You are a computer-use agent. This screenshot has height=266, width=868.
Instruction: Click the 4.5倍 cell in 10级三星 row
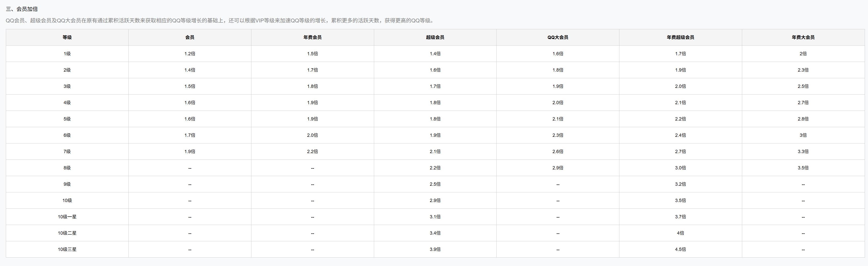coord(680,249)
